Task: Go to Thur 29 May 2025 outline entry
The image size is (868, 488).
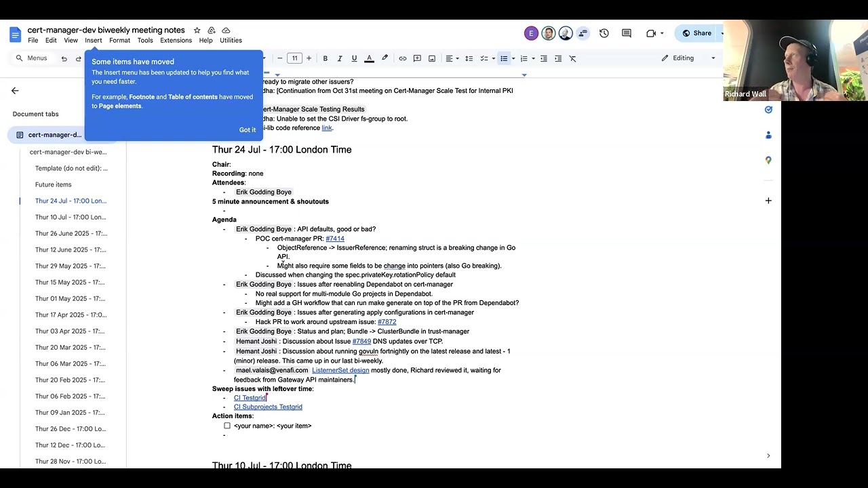Action: click(x=71, y=266)
